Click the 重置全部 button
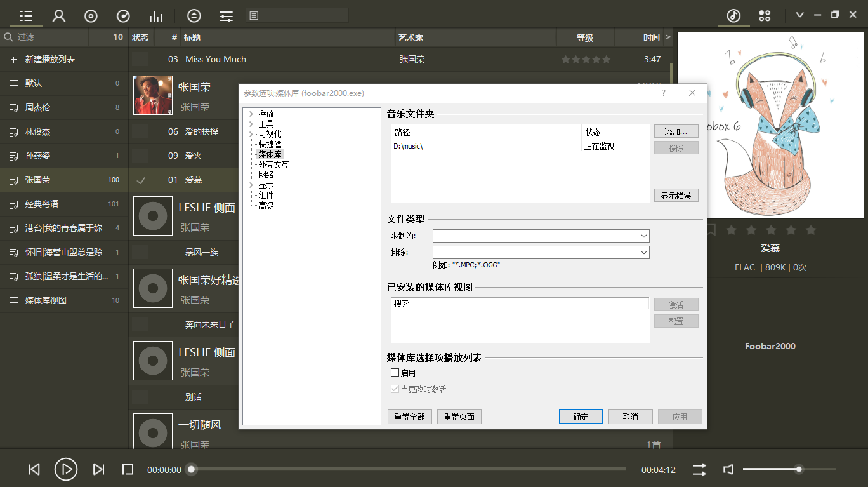 [x=410, y=417]
